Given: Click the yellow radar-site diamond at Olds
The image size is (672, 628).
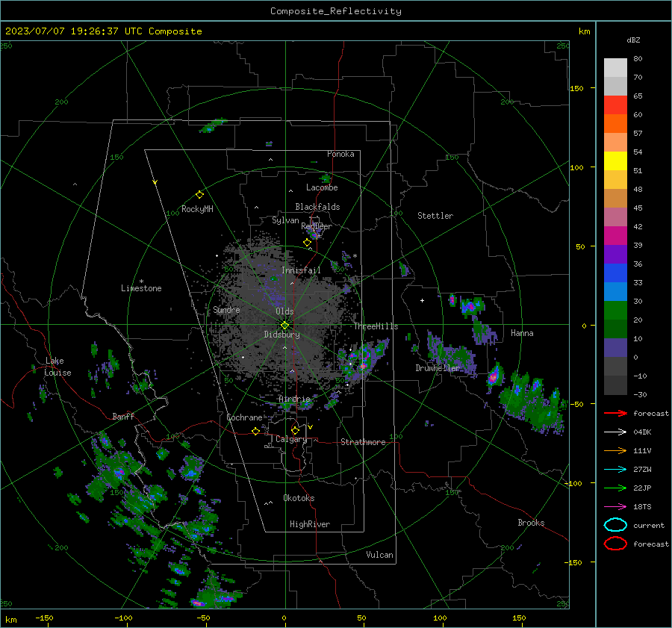Looking at the screenshot, I should (284, 326).
